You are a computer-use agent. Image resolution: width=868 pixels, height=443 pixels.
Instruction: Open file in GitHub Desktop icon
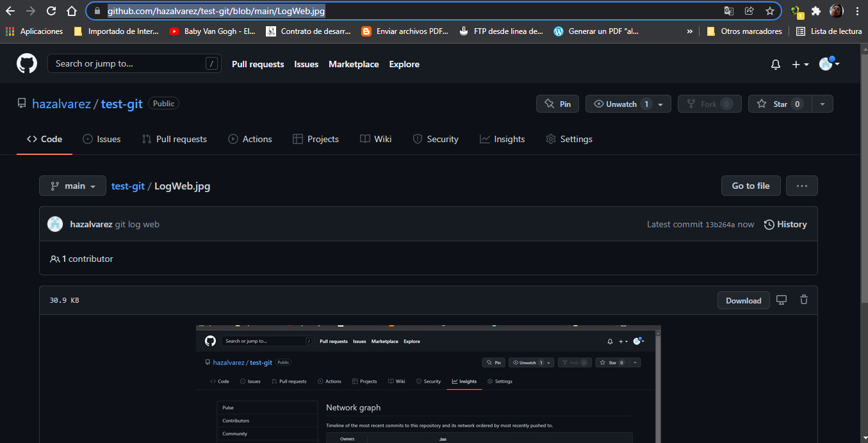point(782,300)
